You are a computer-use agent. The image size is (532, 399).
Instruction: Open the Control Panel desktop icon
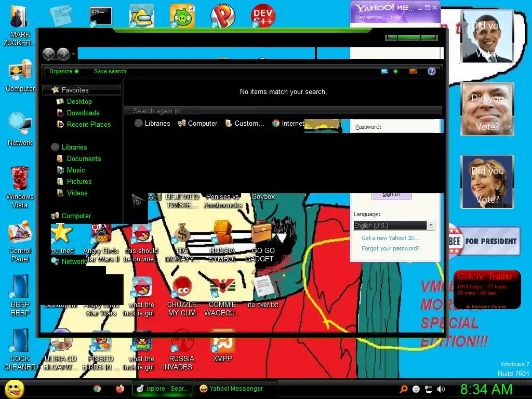pyautogui.click(x=20, y=241)
